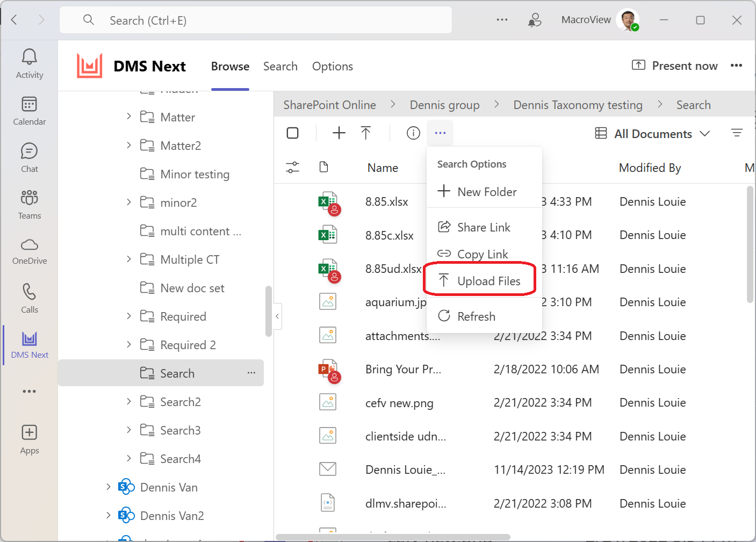Expand the Matter folder

[x=129, y=116]
